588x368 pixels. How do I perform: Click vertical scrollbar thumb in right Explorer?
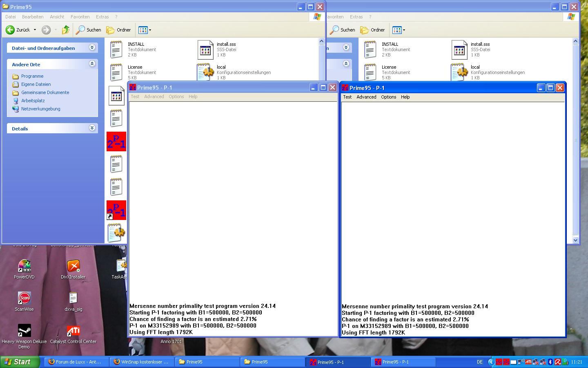(576, 140)
